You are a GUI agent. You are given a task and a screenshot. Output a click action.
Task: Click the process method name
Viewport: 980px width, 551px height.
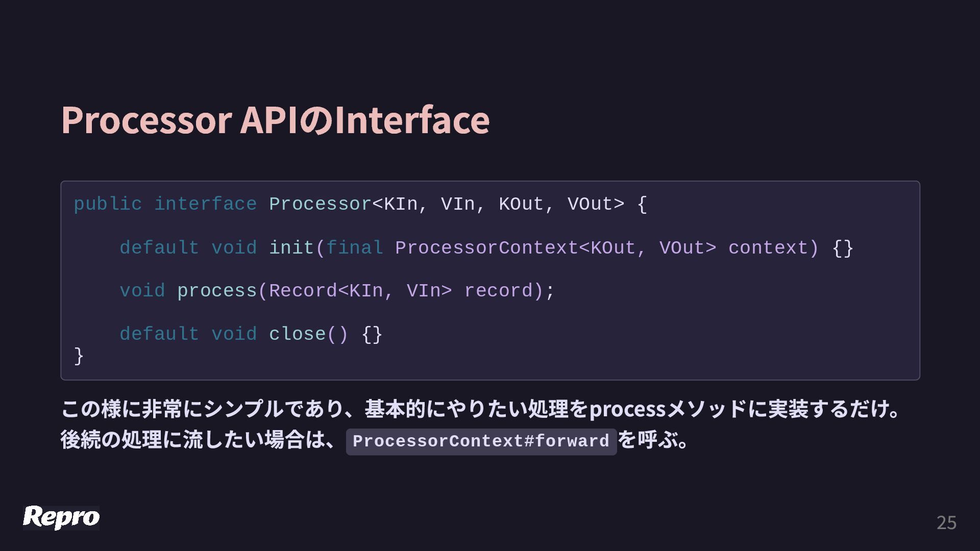point(217,291)
